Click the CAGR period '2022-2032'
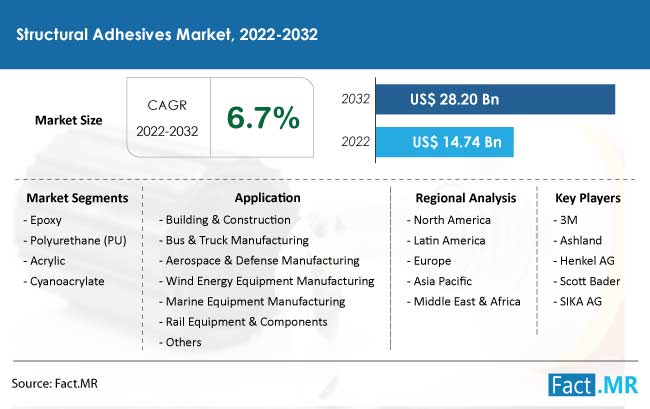Screen dimensions: 650x409 tap(167, 131)
